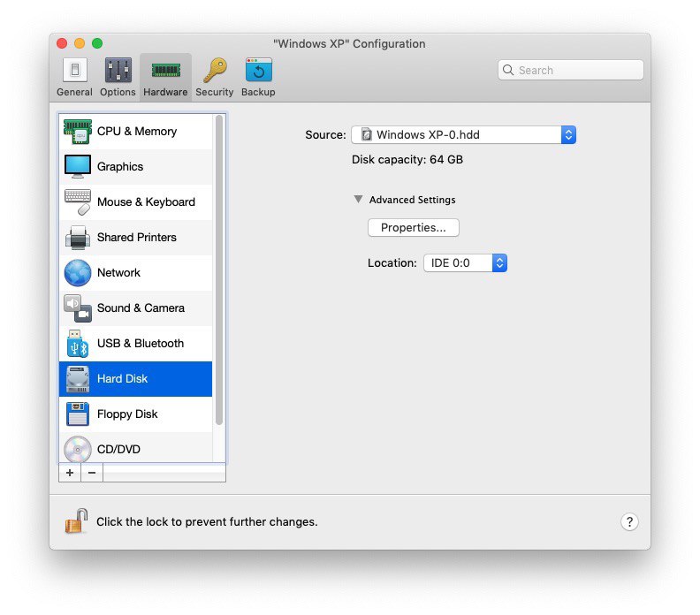Open the Backup icon
700x615 pixels.
(x=258, y=70)
